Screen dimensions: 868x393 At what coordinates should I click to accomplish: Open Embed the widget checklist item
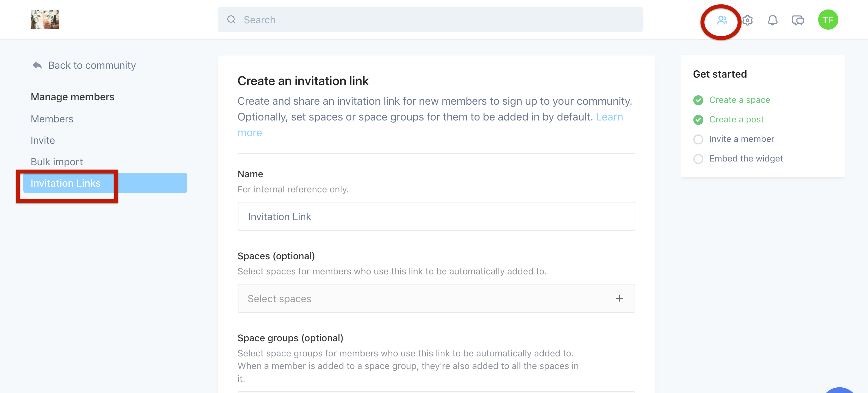point(746,158)
